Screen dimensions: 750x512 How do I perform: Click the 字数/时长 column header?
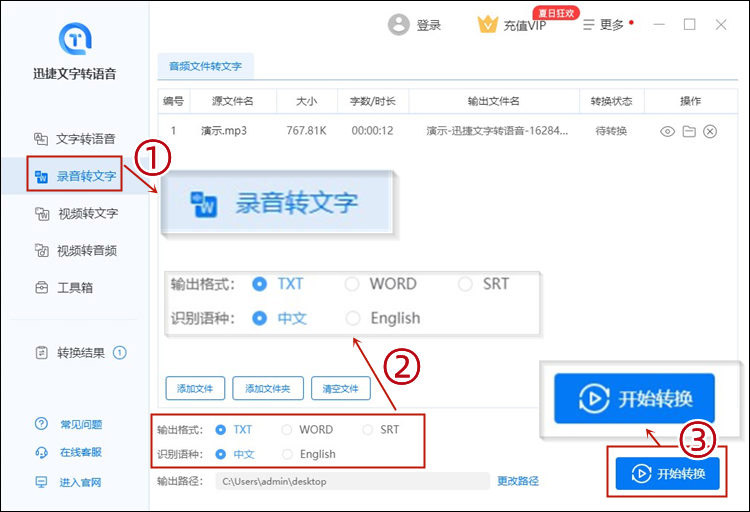(373, 101)
